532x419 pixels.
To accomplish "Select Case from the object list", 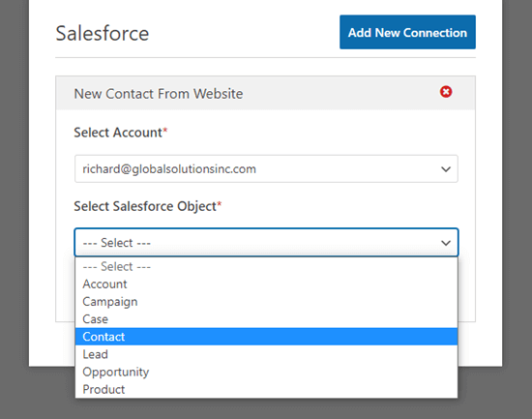I will [x=266, y=319].
